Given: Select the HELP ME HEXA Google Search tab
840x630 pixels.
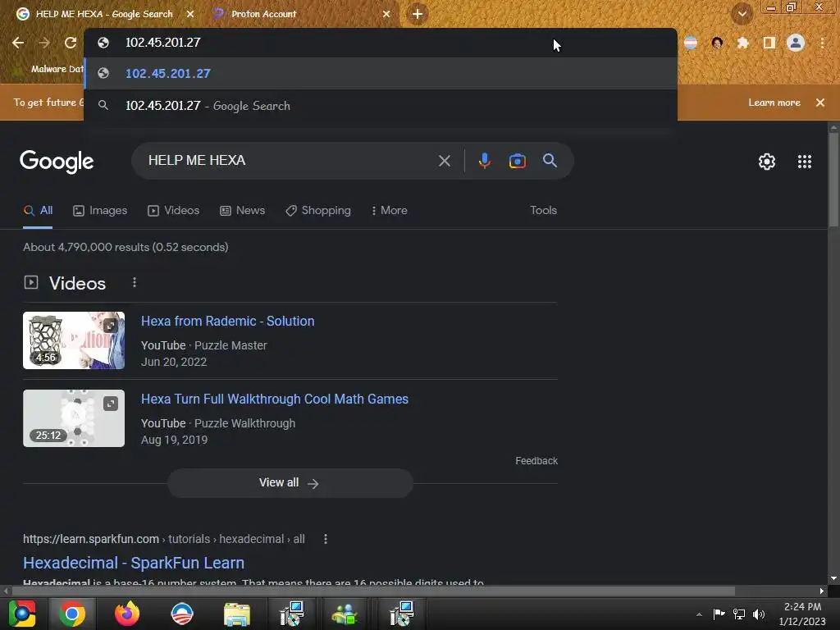Looking at the screenshot, I should click(x=104, y=14).
